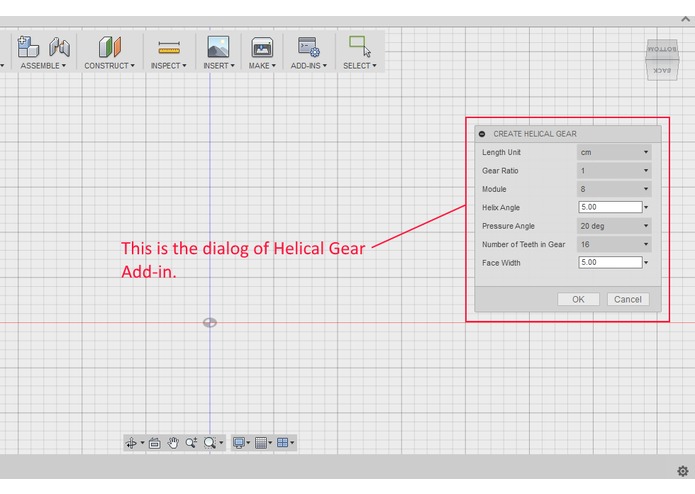Image resolution: width=695 pixels, height=494 pixels.
Task: Open the Module dropdown showing 8
Action: [x=614, y=189]
